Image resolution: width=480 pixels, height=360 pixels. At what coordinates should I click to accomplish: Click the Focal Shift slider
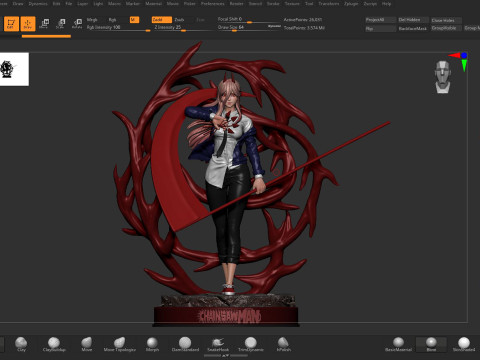point(249,19)
